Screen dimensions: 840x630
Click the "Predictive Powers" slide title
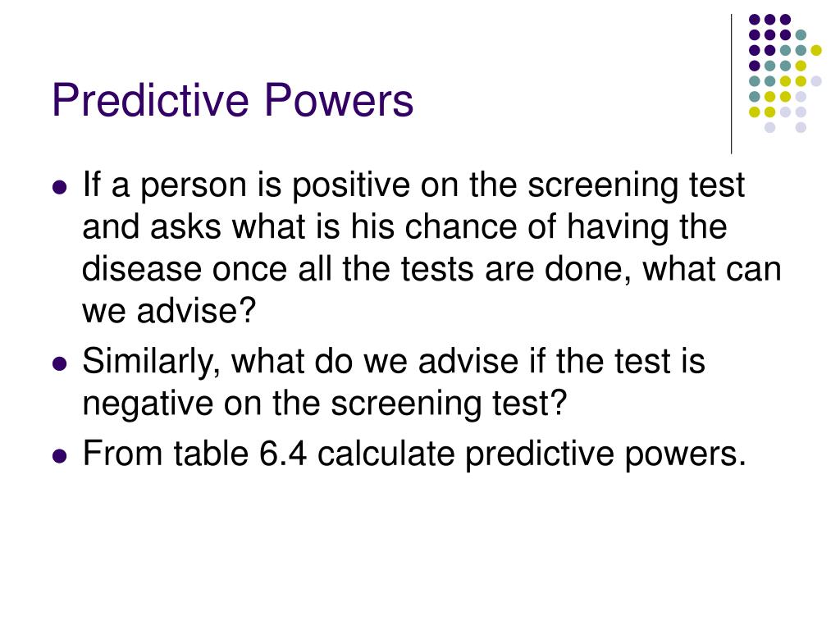[232, 100]
